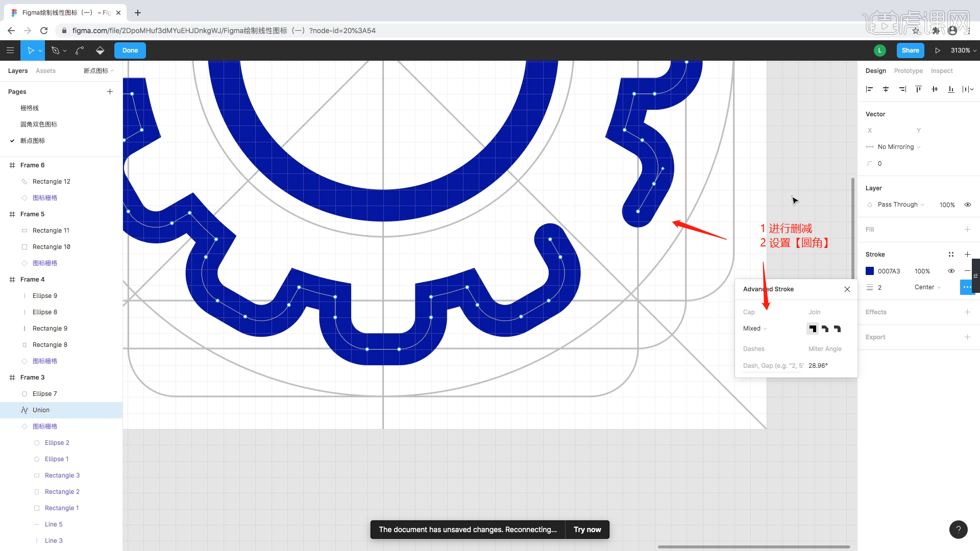Click the Share button
Image resolution: width=980 pixels, height=551 pixels.
[910, 51]
